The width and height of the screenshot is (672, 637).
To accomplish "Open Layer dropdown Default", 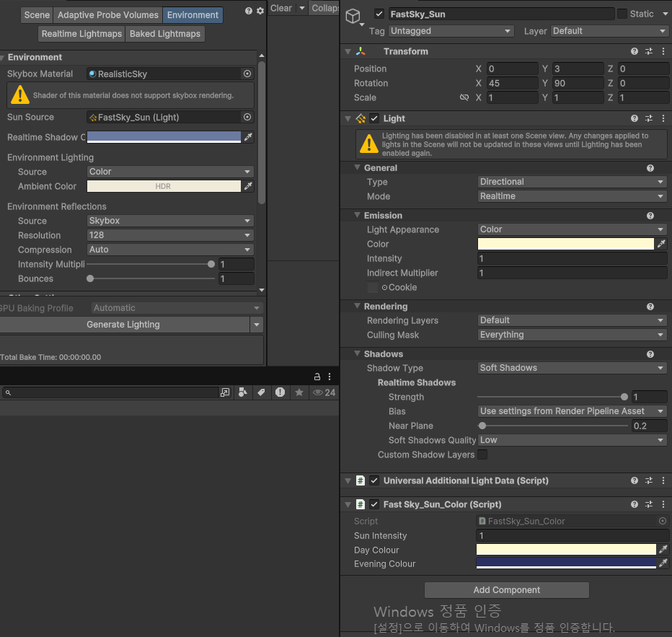I will [x=609, y=31].
